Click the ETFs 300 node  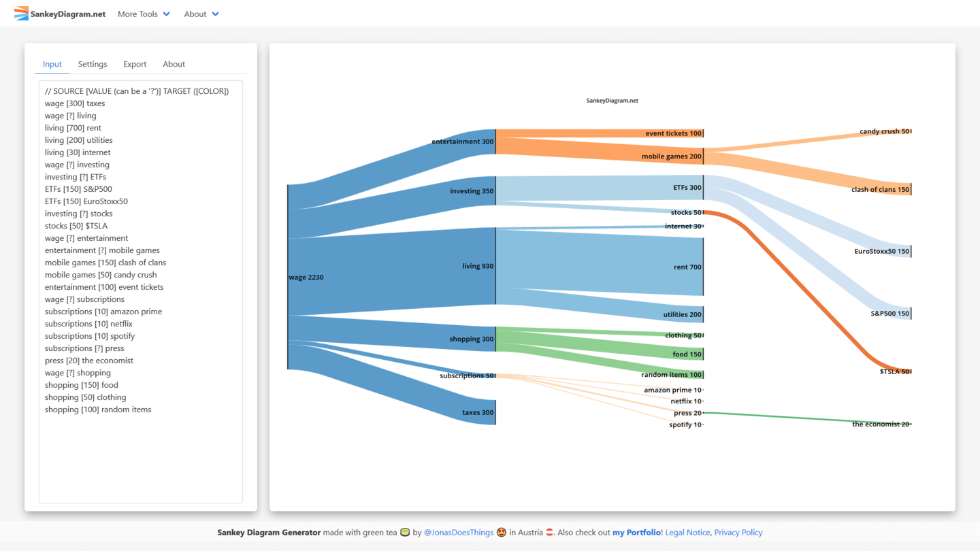703,187
